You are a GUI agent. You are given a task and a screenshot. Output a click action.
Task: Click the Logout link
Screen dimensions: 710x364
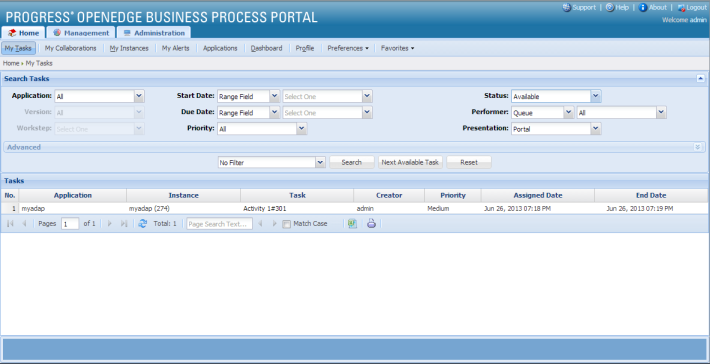[696, 8]
